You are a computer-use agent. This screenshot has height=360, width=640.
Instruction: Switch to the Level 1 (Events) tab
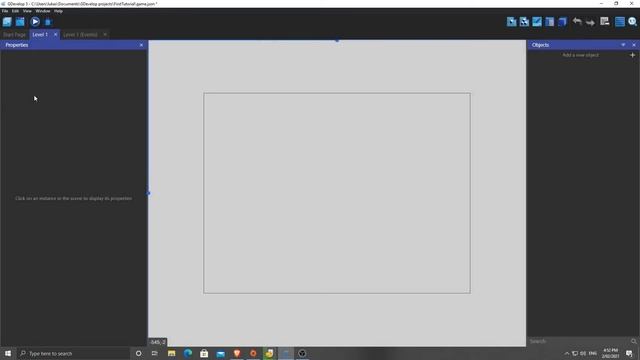click(80, 35)
